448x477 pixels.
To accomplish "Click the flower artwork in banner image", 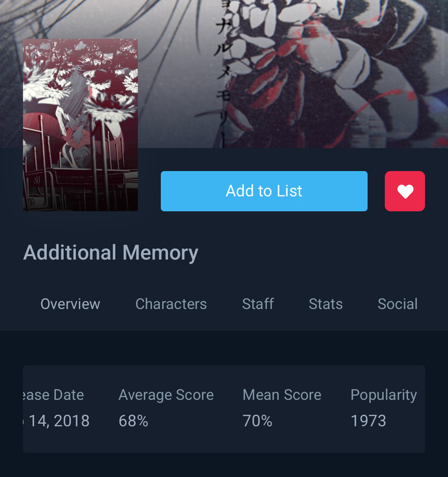I will [x=334, y=73].
